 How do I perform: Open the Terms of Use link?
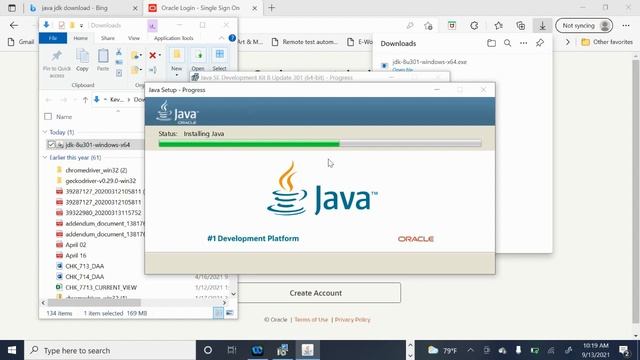(x=311, y=320)
